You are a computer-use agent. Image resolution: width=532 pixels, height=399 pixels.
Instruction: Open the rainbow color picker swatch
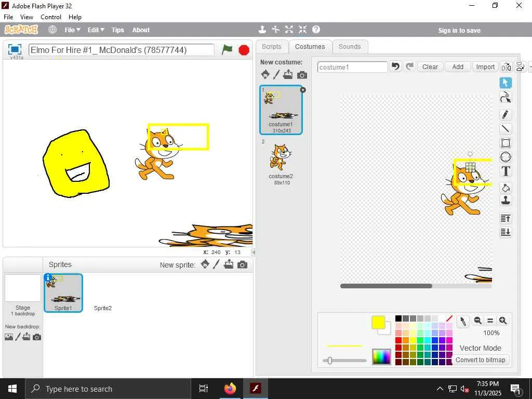pos(381,356)
